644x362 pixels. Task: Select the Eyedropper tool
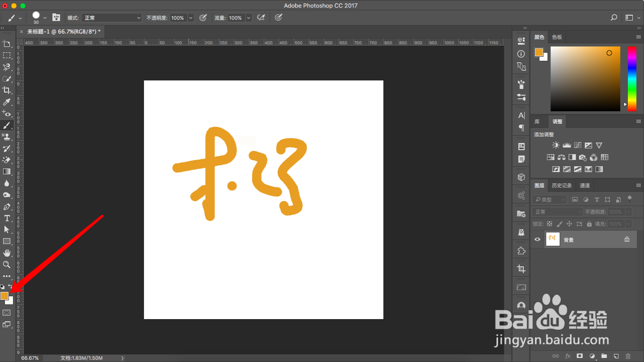7,102
